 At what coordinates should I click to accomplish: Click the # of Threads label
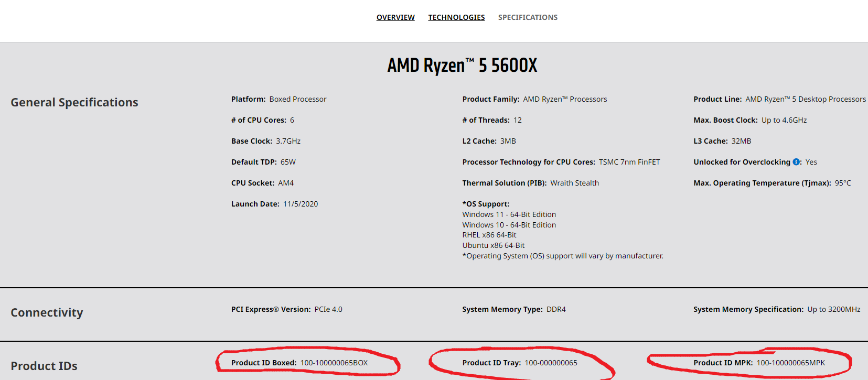(486, 120)
